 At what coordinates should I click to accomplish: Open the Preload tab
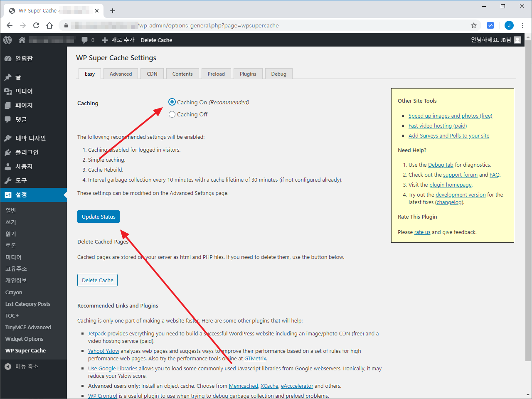pos(216,74)
